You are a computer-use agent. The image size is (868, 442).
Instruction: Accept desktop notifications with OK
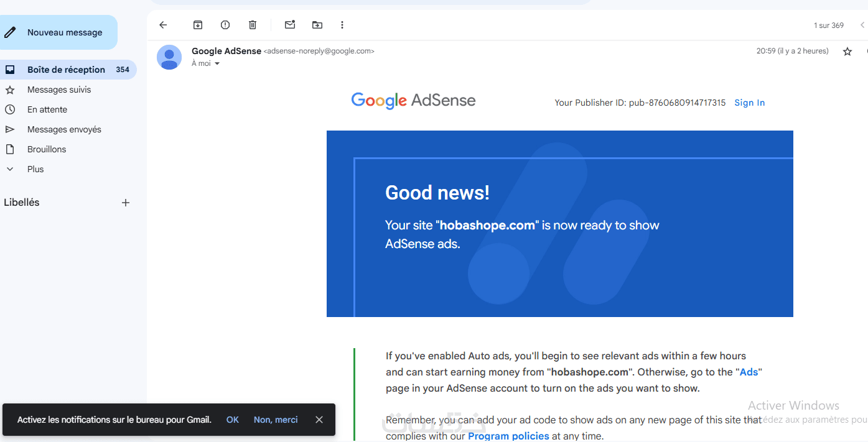(233, 420)
